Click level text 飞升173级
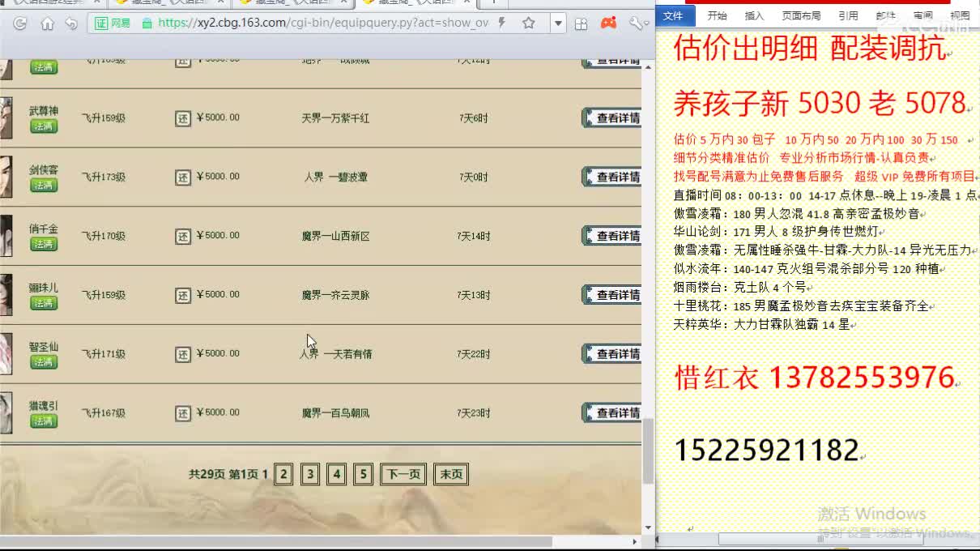Screen dimensions: 980x551 click(104, 177)
